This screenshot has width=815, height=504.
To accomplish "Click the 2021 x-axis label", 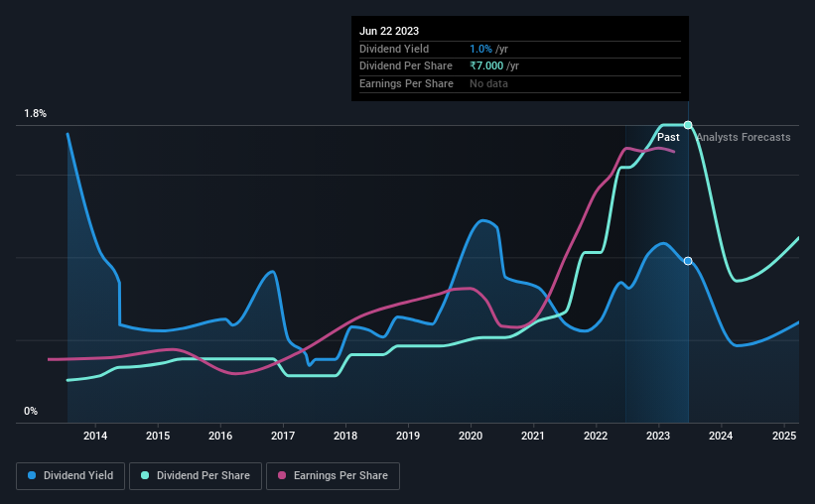I will coord(533,436).
